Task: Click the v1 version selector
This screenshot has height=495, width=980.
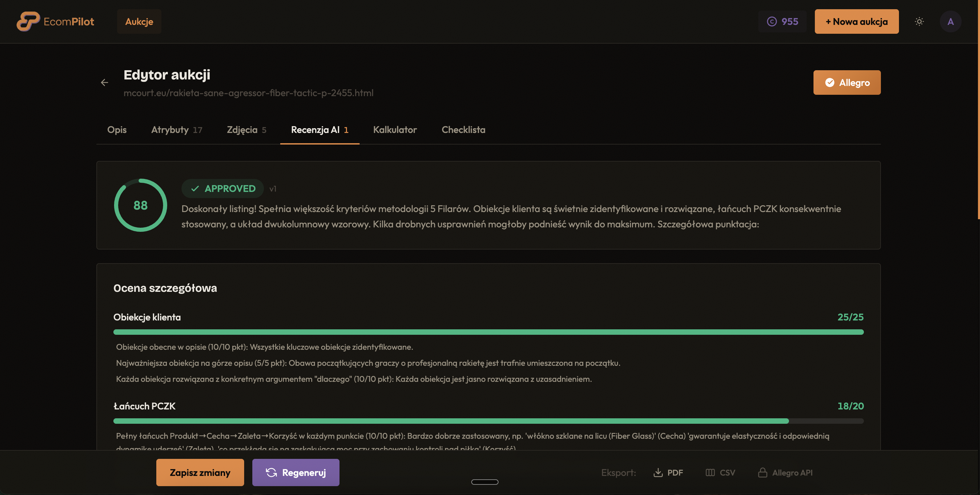Action: click(273, 188)
